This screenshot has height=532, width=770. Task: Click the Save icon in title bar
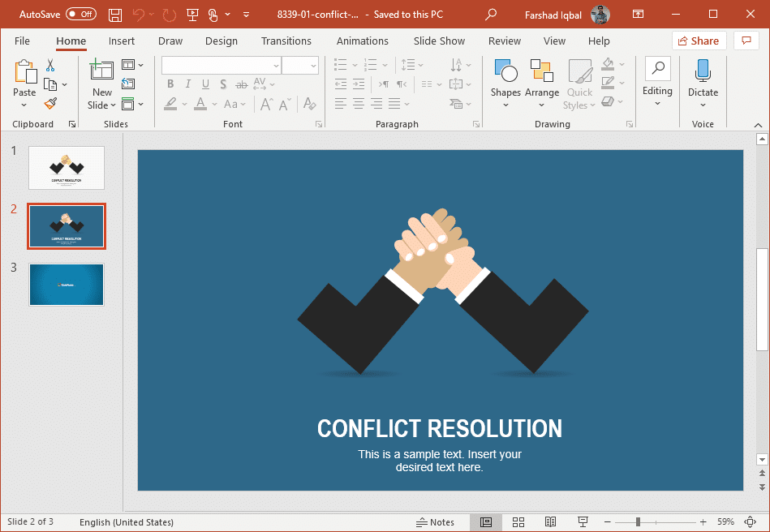(x=115, y=15)
